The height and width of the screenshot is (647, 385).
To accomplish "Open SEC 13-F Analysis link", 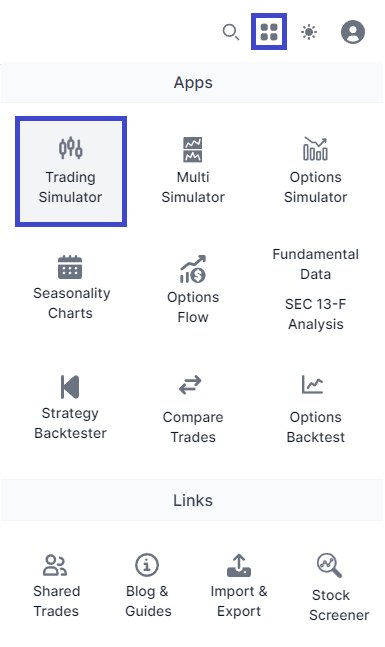I will pyautogui.click(x=316, y=314).
